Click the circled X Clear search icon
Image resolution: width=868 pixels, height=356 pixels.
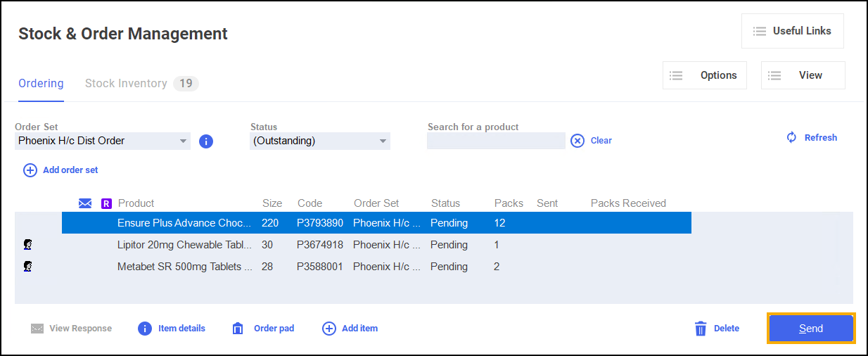pyautogui.click(x=577, y=141)
